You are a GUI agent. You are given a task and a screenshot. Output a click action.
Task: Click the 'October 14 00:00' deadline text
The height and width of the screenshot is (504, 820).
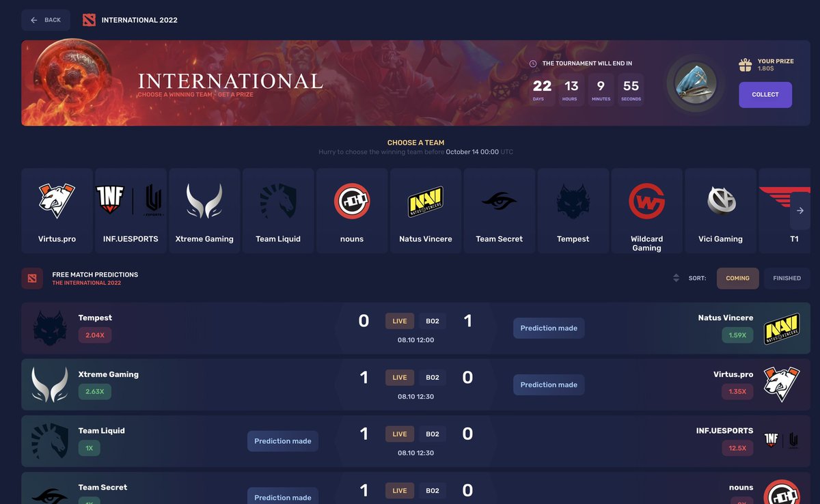[x=472, y=152]
